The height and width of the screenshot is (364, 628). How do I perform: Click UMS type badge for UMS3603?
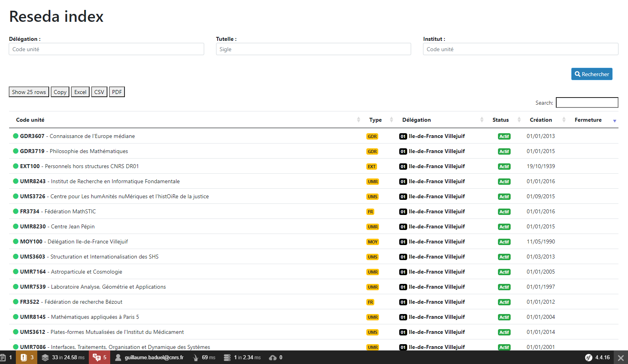(x=373, y=257)
